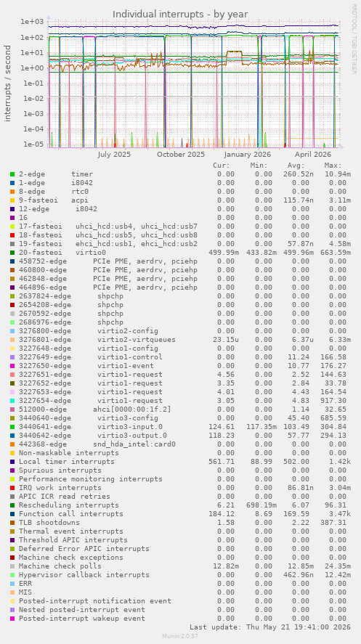Click the dark green swatch for 20-fasteoi virtio0
The image size is (361, 644).
tap(12, 253)
